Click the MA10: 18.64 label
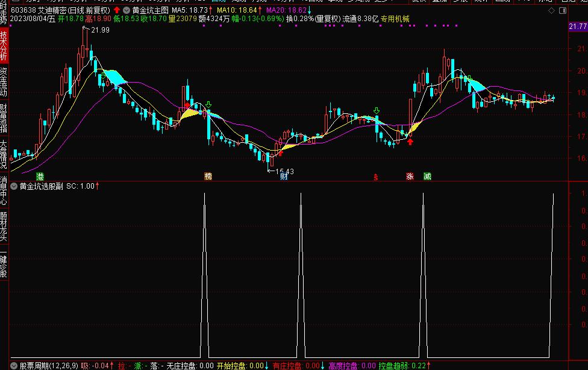 click(x=237, y=10)
